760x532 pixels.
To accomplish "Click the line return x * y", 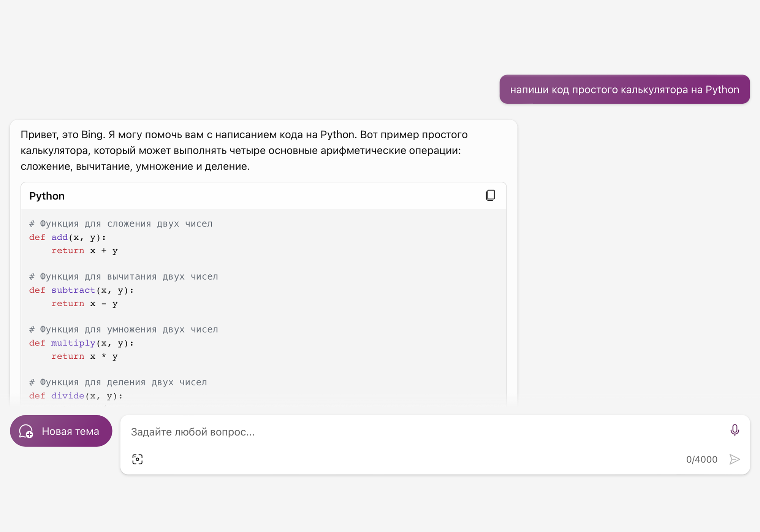I will click(x=84, y=356).
